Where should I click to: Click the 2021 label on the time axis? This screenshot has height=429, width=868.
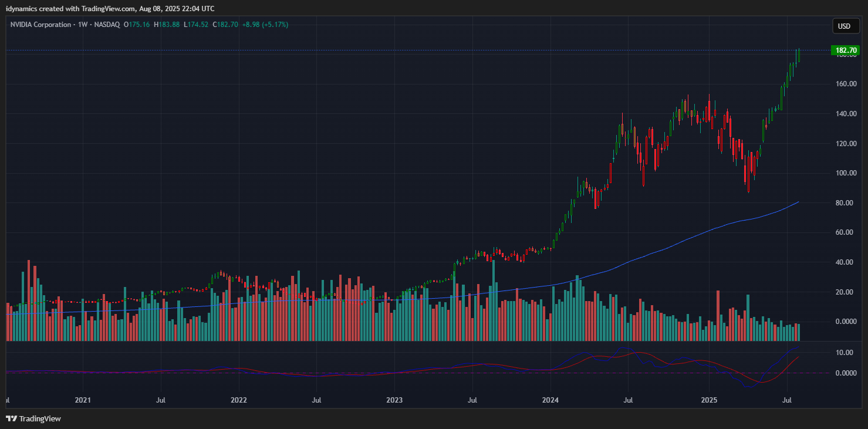83,400
